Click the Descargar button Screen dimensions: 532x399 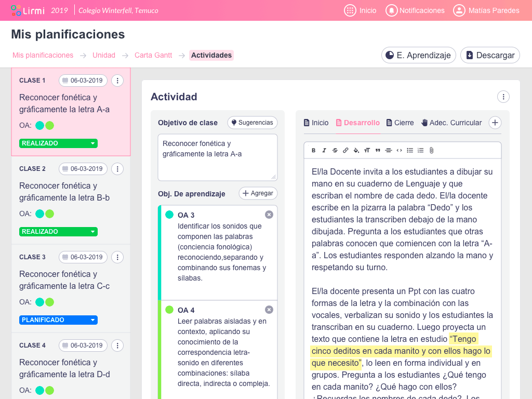(x=490, y=55)
